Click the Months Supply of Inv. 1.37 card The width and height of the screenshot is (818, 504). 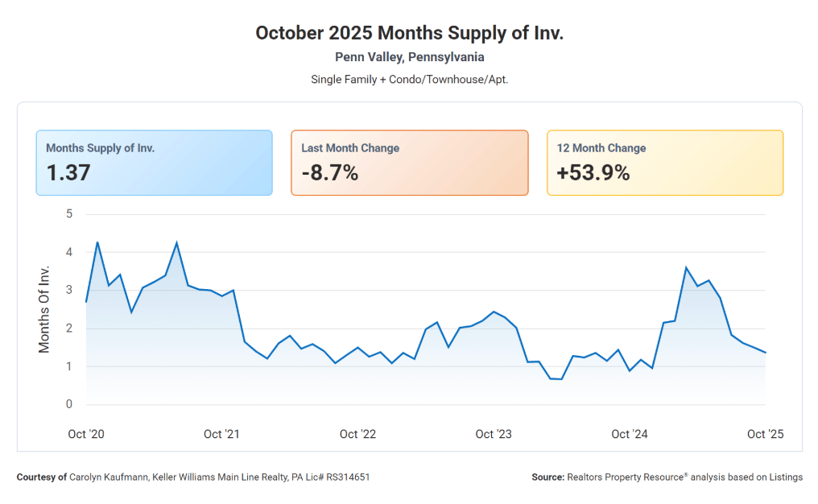tap(154, 163)
